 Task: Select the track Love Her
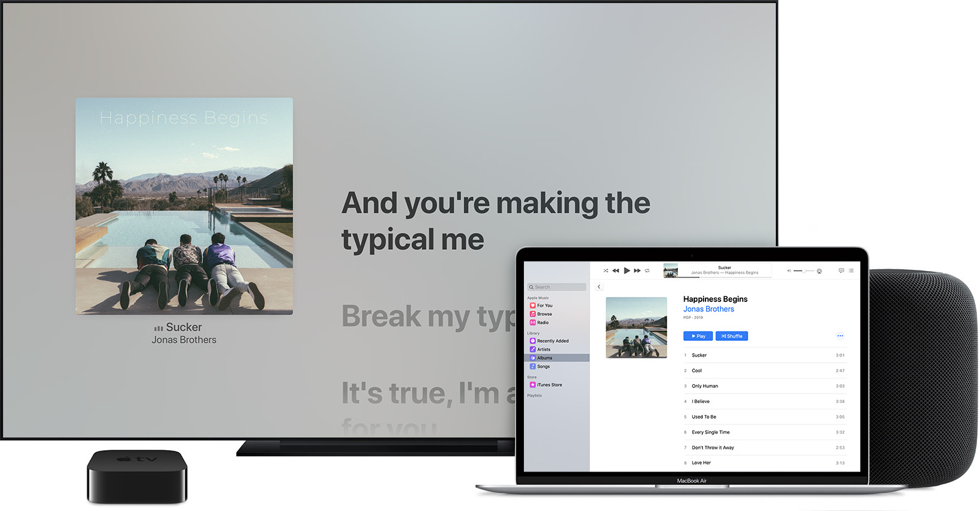pos(765,463)
